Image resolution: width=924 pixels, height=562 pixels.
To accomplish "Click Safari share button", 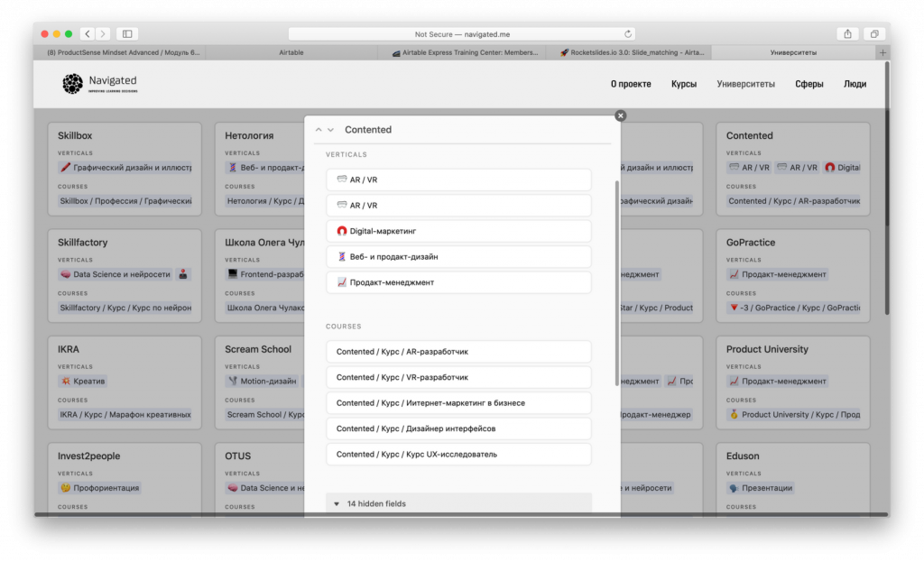I will coord(847,34).
